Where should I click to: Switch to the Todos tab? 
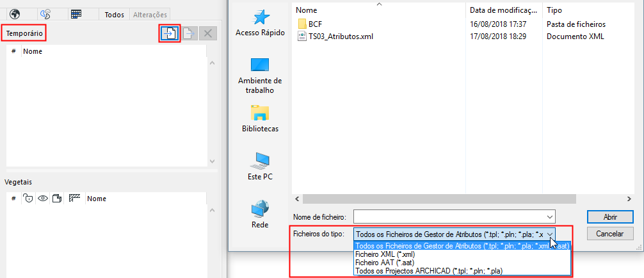pyautogui.click(x=115, y=14)
